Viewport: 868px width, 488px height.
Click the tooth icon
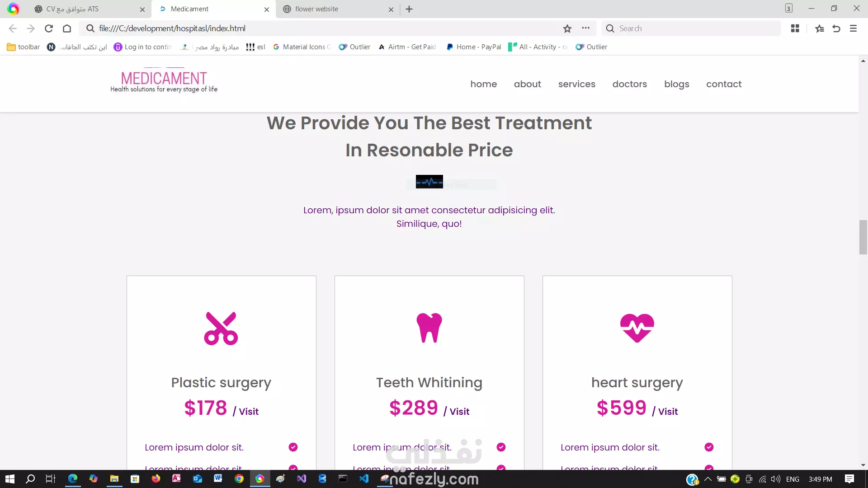pos(429,328)
